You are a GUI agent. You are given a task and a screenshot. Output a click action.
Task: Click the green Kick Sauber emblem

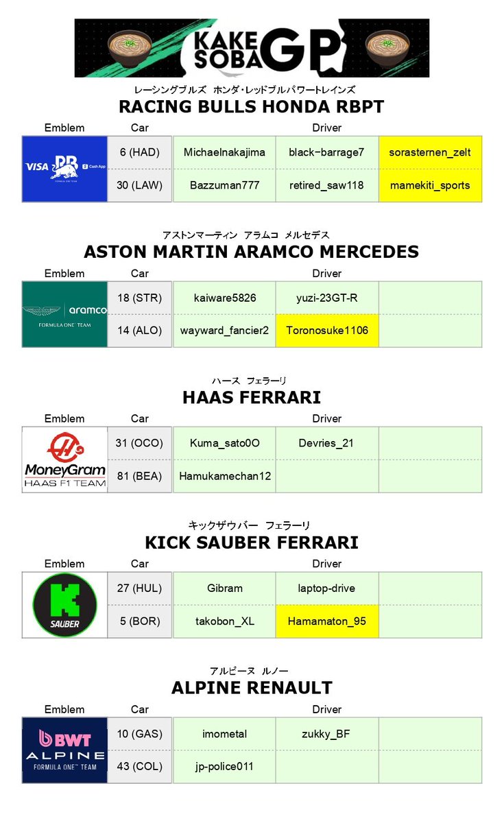click(x=65, y=605)
